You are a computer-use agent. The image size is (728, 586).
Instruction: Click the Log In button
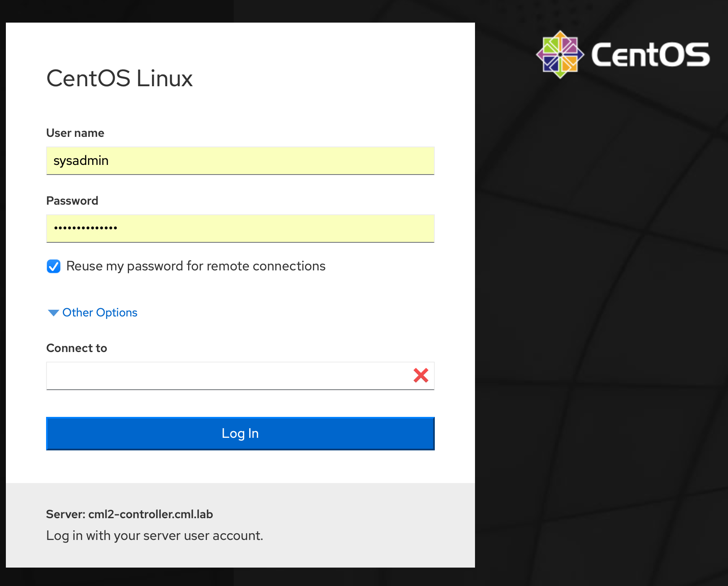240,434
